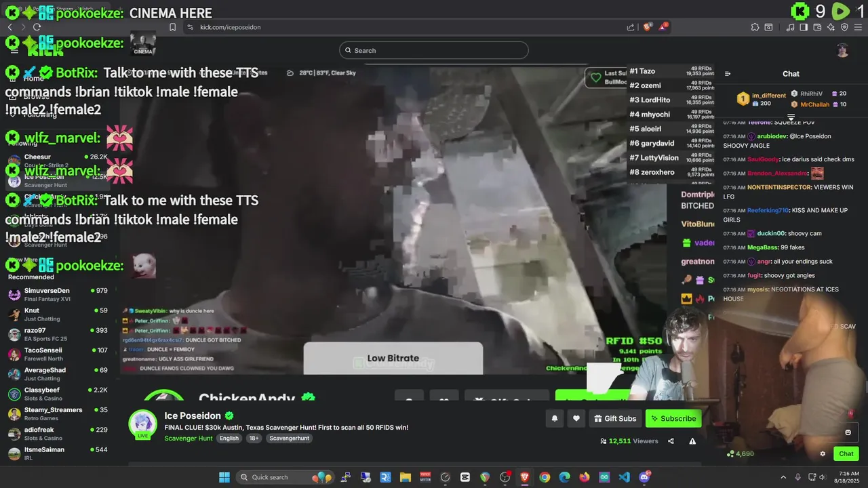
Task: Click the Subscribe button
Action: (673, 419)
